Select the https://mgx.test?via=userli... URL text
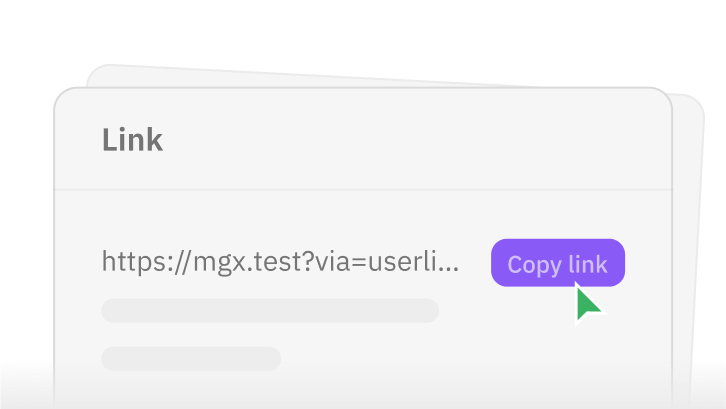Screen dimensions: 726x409 click(x=280, y=262)
